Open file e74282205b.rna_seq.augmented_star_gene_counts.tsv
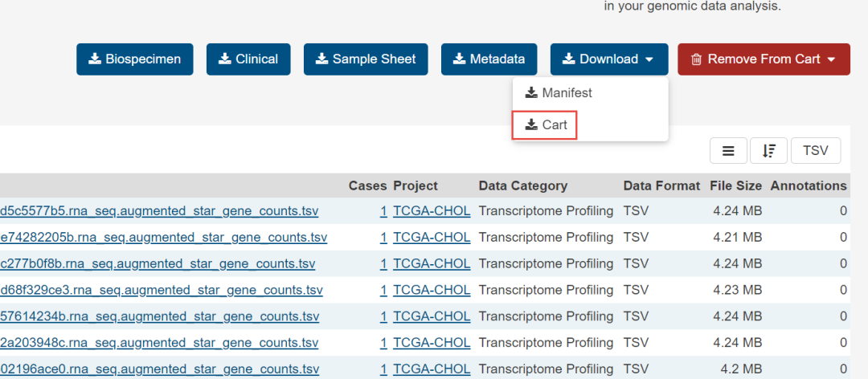Screen dimensions: 868x379 pos(163,238)
